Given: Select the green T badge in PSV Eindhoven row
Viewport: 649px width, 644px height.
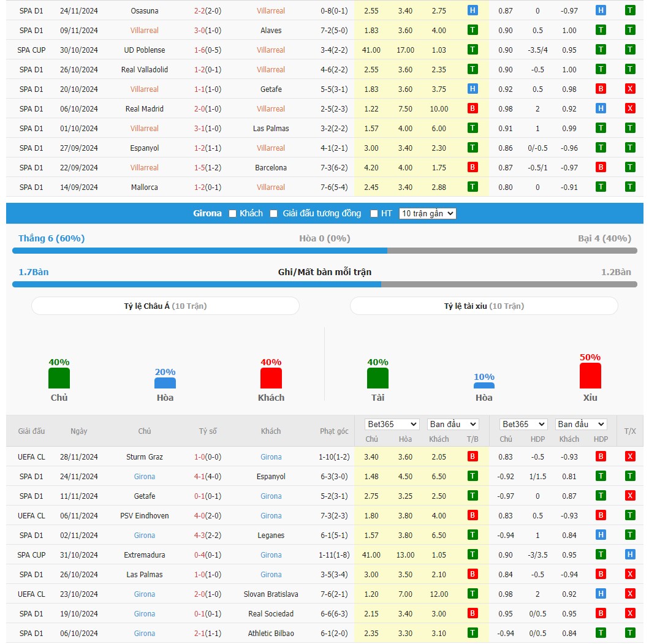Looking at the screenshot, I should 630,515.
